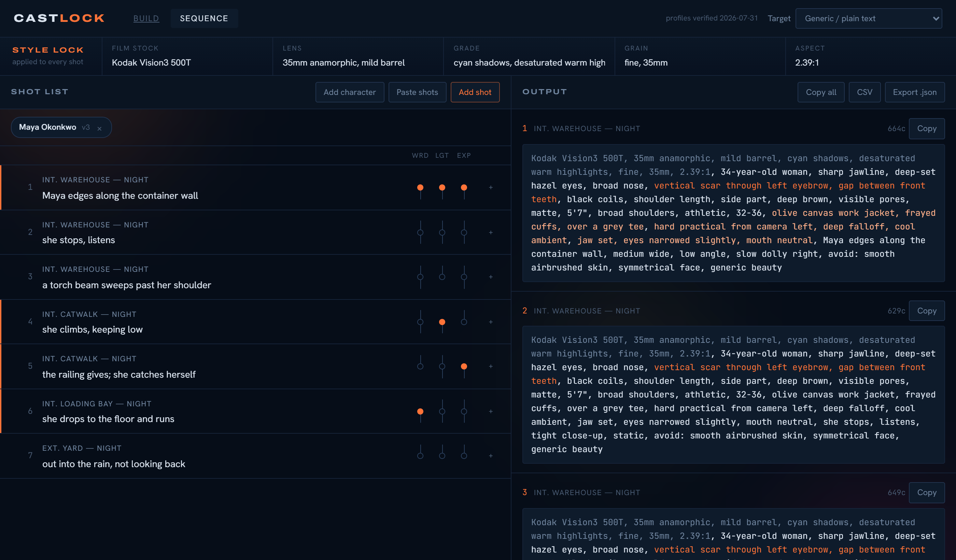Select shot 'she drops to the floor and runs'
This screenshot has width=956, height=560.
pos(256,411)
